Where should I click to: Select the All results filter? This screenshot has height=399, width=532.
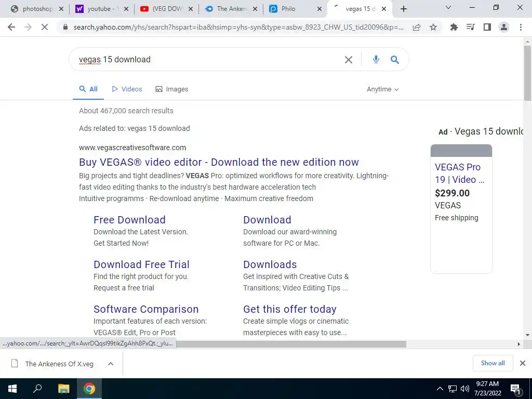[x=88, y=89]
